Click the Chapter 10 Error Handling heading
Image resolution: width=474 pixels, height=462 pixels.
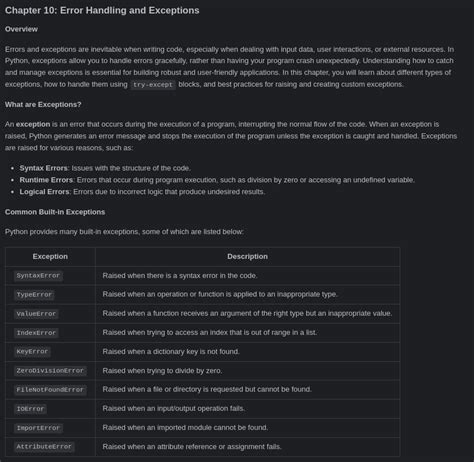coord(102,11)
